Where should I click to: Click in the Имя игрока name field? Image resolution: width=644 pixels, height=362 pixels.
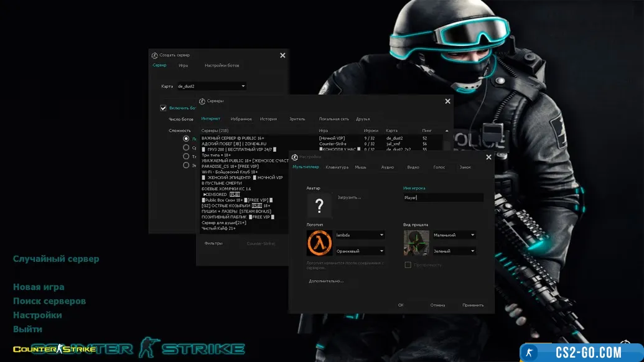point(443,197)
